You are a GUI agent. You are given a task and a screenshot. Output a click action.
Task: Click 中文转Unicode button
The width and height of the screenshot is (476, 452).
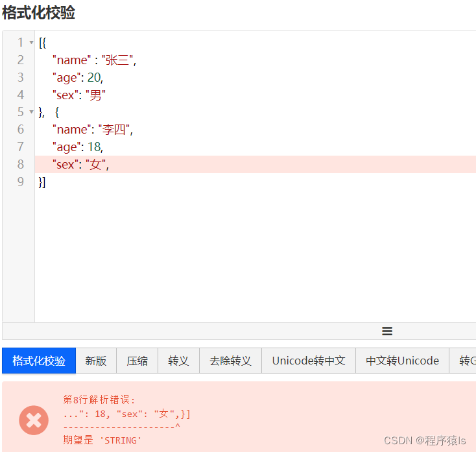[x=402, y=361]
